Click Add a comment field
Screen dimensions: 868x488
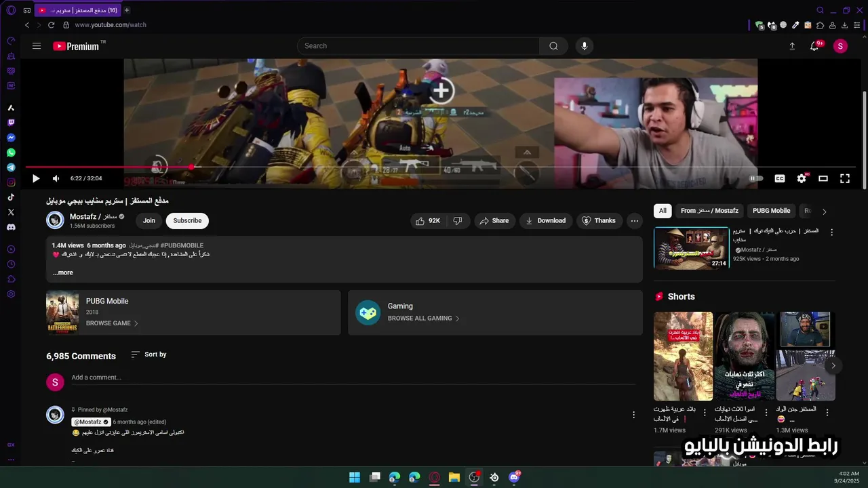[x=353, y=378]
